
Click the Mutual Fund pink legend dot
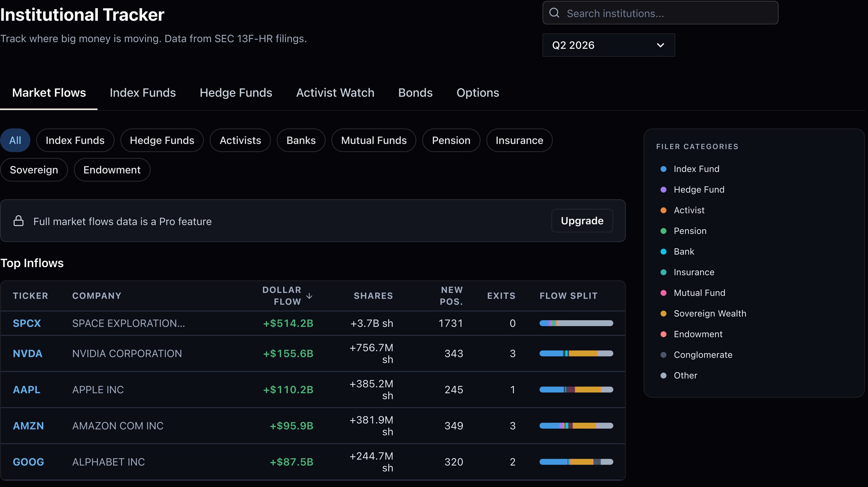click(663, 293)
